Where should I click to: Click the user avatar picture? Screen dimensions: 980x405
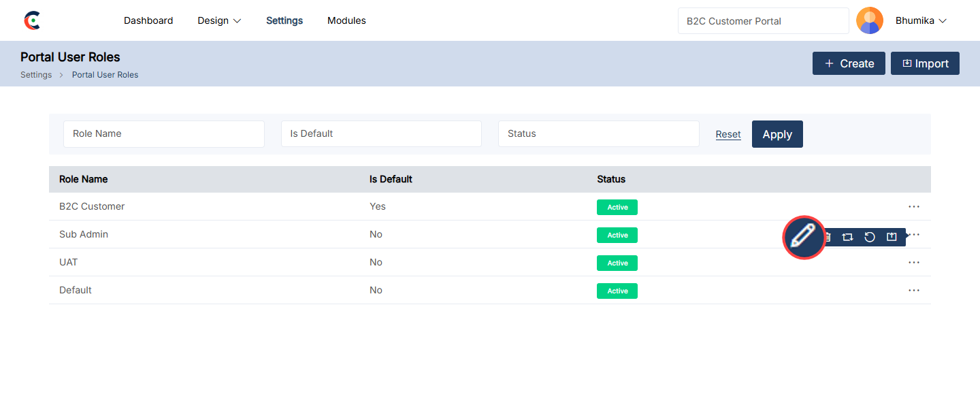click(x=869, y=20)
